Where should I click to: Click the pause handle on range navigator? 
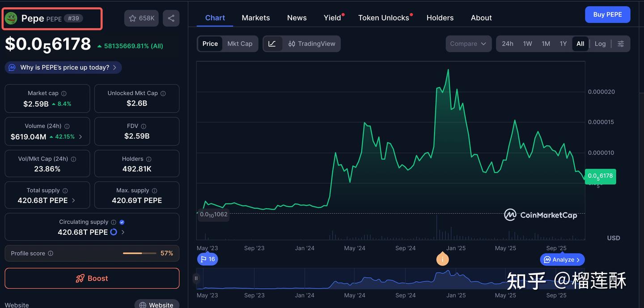(x=196, y=278)
